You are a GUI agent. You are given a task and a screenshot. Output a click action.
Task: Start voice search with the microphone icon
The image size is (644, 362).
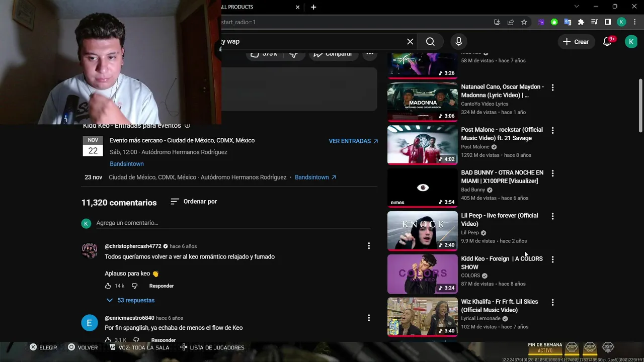(458, 42)
